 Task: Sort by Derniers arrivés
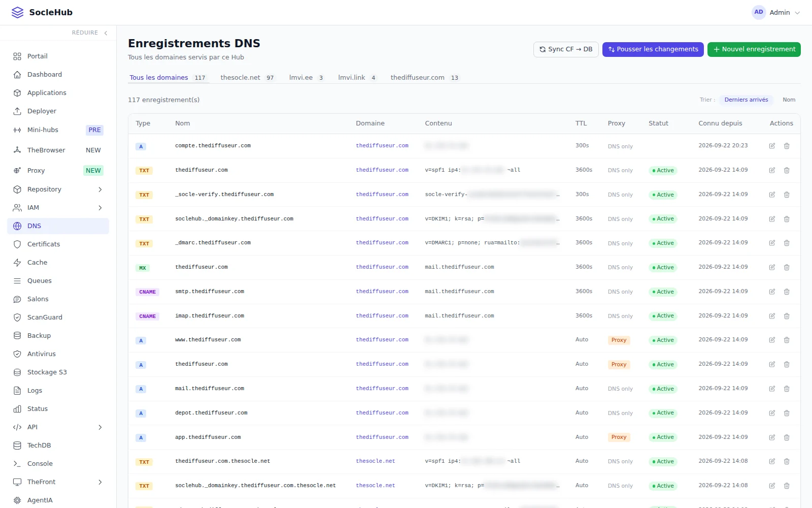pos(746,100)
